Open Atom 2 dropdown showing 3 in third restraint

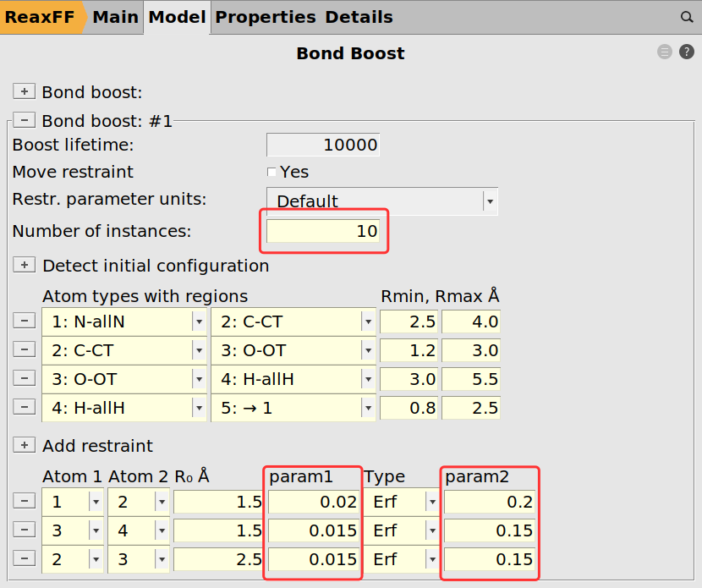click(139, 559)
